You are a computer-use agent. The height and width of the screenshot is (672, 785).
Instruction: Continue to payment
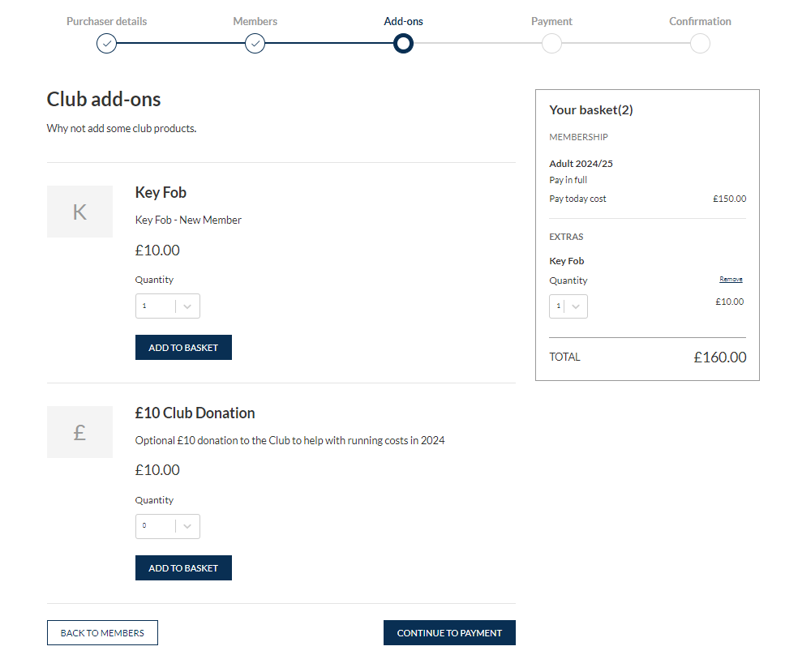449,633
